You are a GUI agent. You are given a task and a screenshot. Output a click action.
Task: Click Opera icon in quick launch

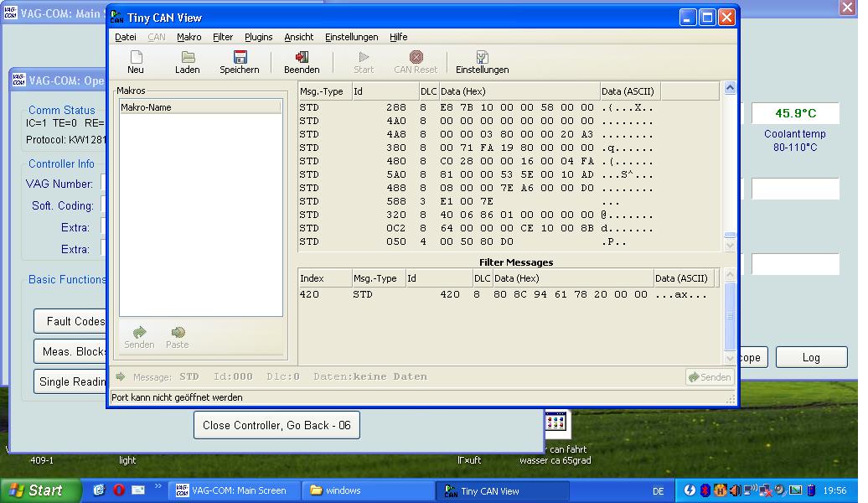tap(118, 490)
